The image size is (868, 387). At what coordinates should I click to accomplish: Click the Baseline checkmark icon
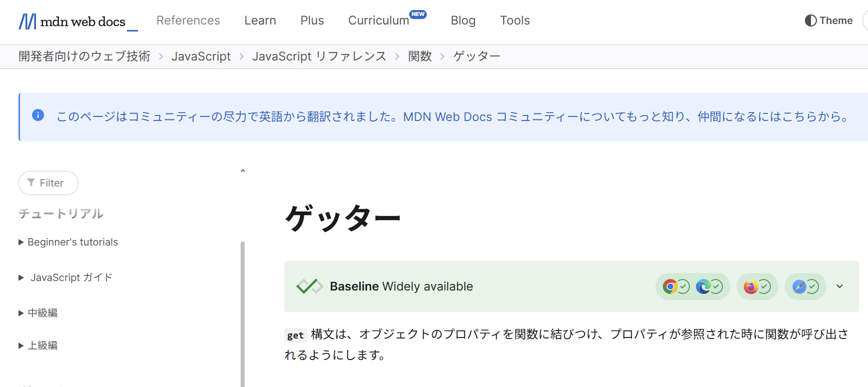[x=310, y=286]
